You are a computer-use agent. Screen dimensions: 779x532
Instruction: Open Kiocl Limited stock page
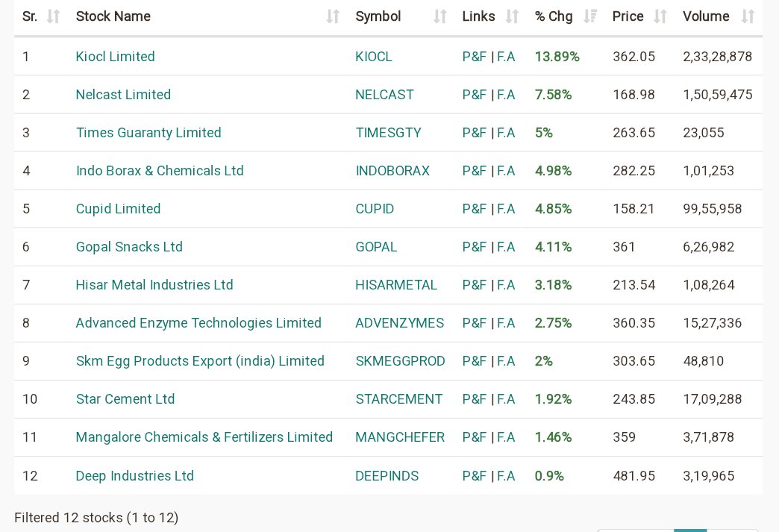(115, 57)
